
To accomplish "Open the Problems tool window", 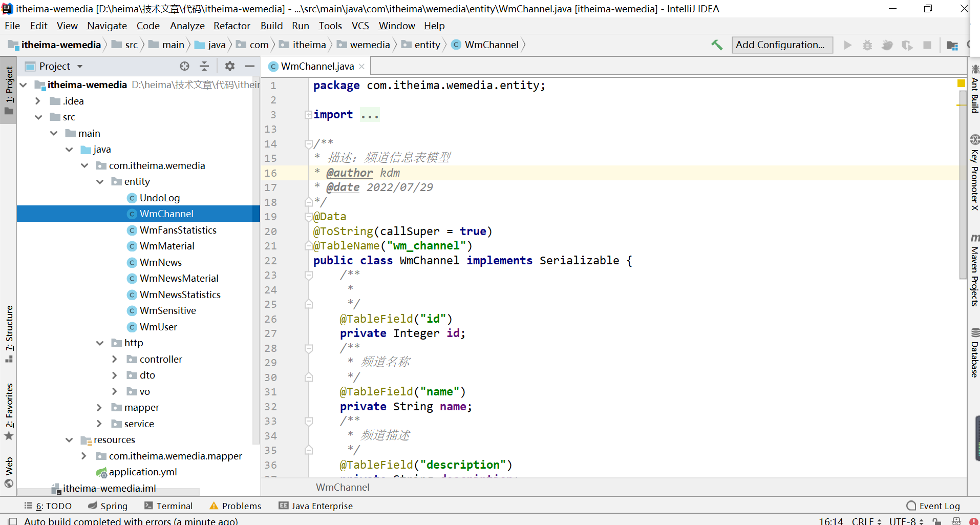I will (236, 506).
